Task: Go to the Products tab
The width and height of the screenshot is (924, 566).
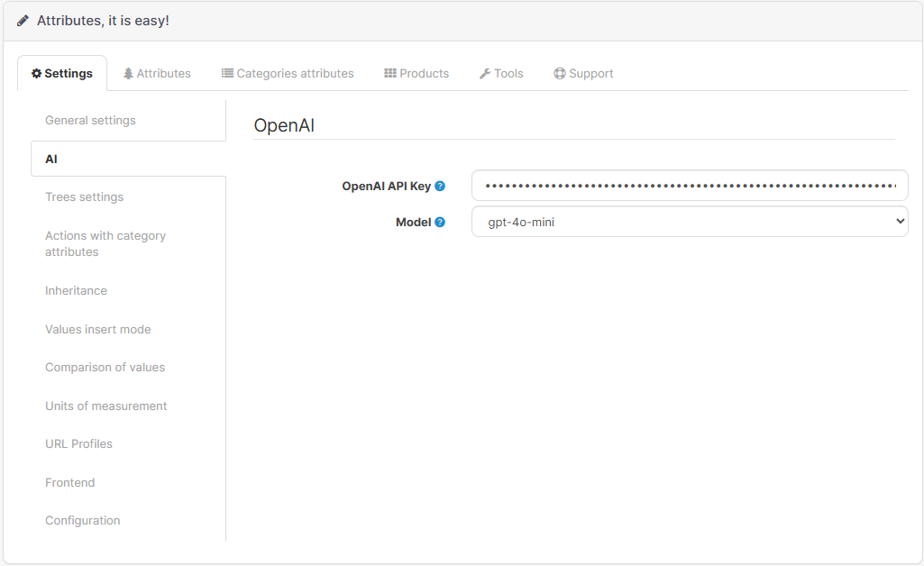Action: (x=416, y=74)
